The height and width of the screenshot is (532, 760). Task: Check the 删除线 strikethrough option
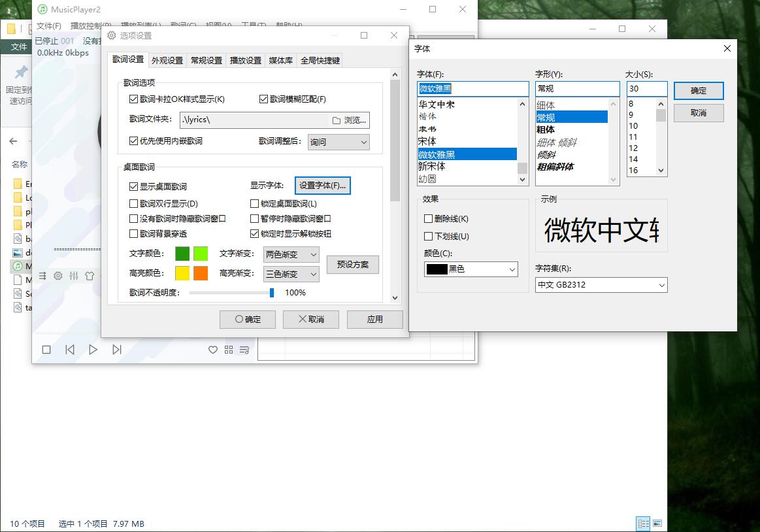click(429, 219)
